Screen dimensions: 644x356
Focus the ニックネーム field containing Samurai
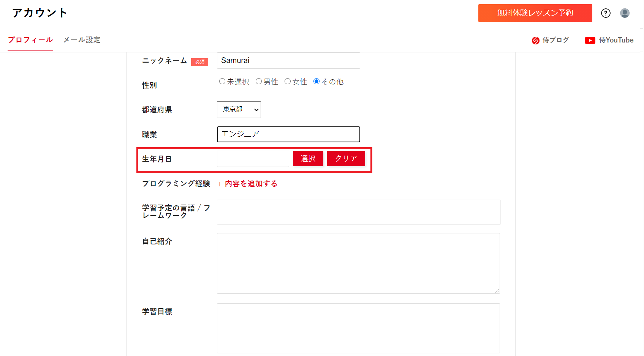288,61
